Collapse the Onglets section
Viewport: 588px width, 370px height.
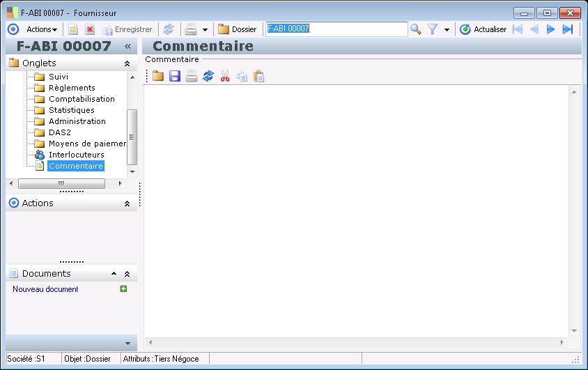pos(127,63)
